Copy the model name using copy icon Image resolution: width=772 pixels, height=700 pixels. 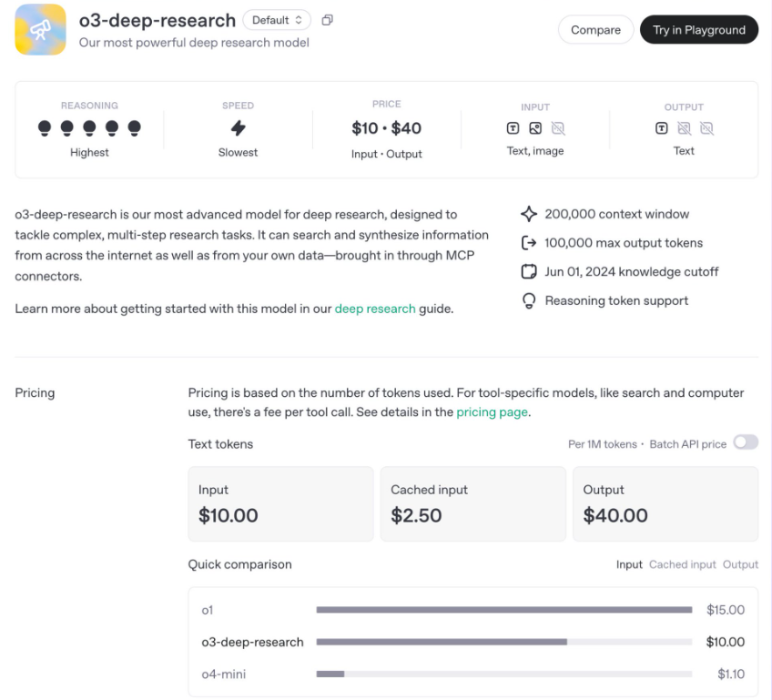pyautogui.click(x=328, y=20)
